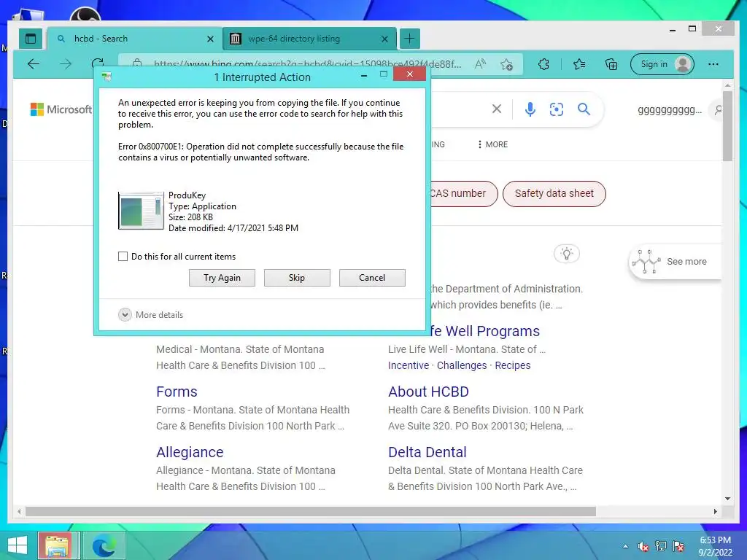
Task: Add this page to favorites star icon
Action: (506, 64)
